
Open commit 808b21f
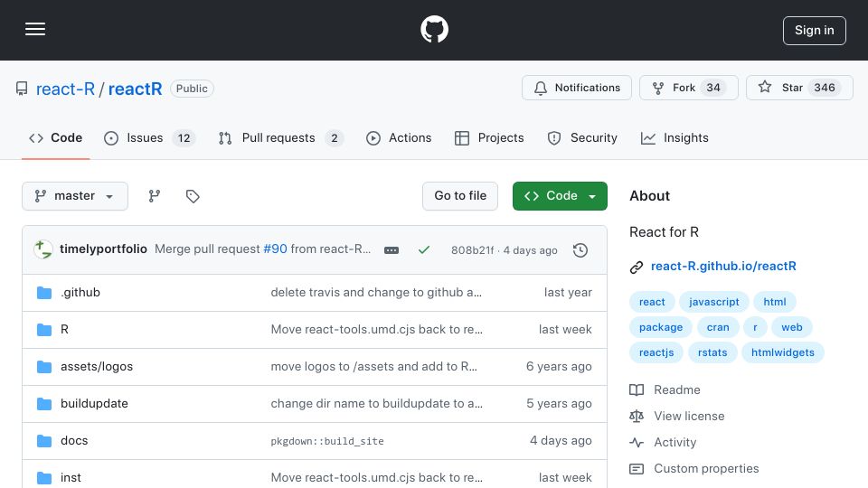(x=472, y=250)
